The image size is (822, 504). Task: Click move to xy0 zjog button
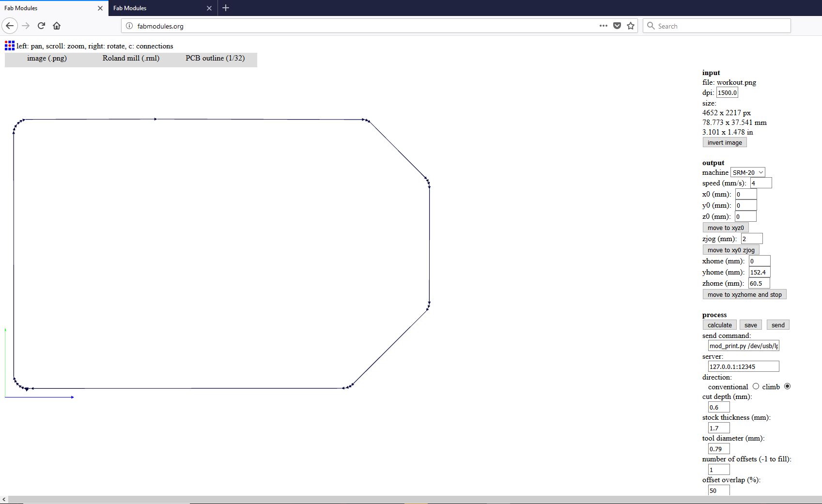coord(731,250)
